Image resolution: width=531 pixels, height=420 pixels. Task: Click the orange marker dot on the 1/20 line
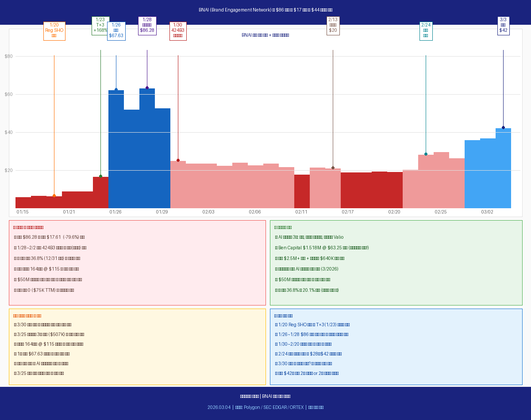54,195
